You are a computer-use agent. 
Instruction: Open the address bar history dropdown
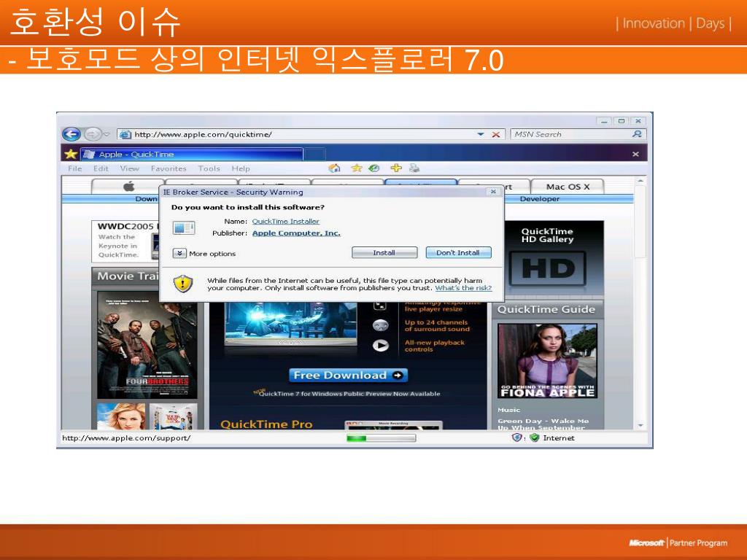pos(481,135)
